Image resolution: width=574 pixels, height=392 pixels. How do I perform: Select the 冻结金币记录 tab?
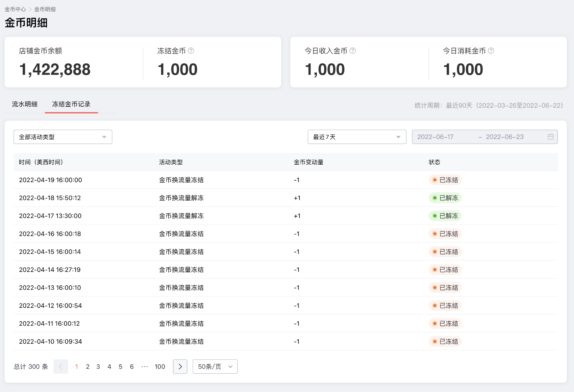(x=71, y=104)
